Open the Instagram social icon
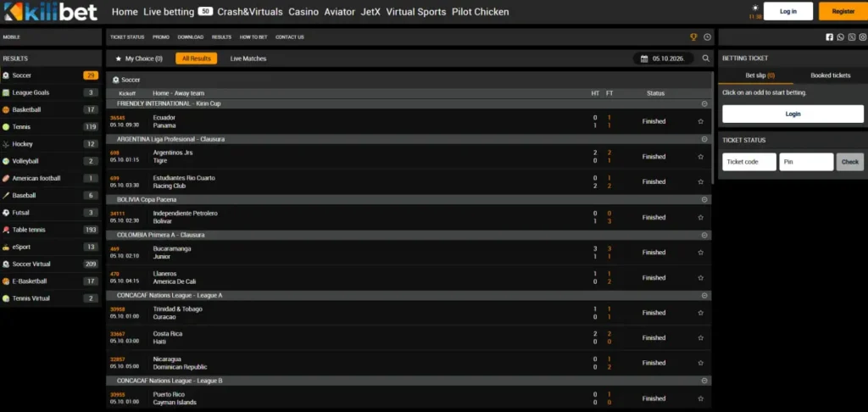Screen dimensions: 868x412 [x=862, y=37]
